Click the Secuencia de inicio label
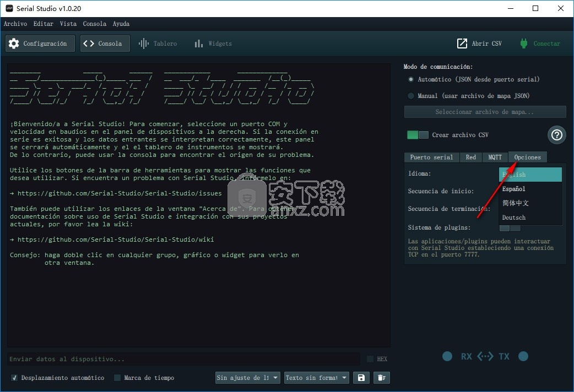Screen dimensions: 574x392 [x=441, y=191]
